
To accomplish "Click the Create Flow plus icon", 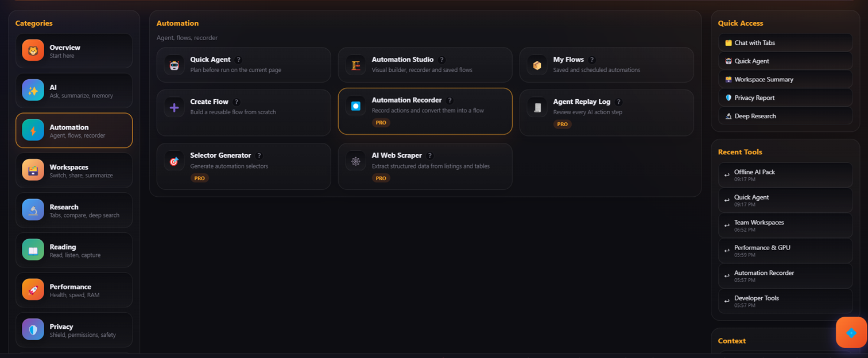I will [175, 107].
